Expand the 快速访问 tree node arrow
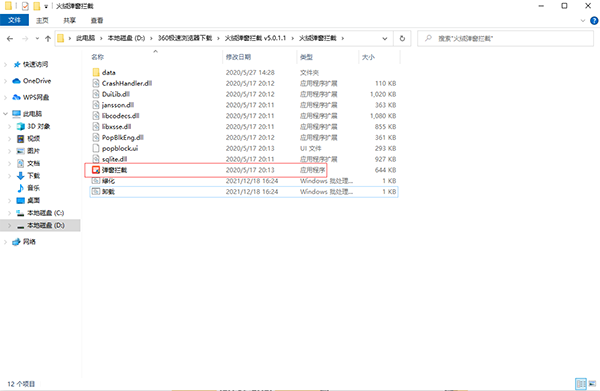The image size is (600, 391). (x=5, y=64)
